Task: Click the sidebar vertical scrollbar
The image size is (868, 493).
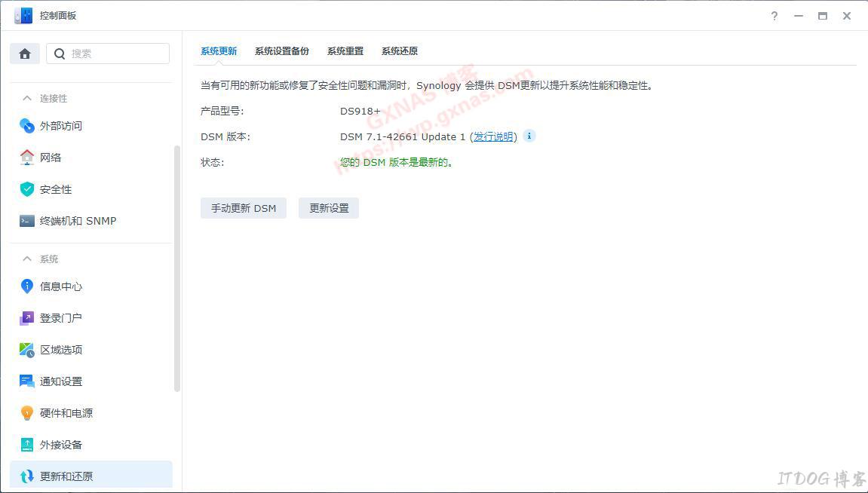Action: (x=177, y=268)
